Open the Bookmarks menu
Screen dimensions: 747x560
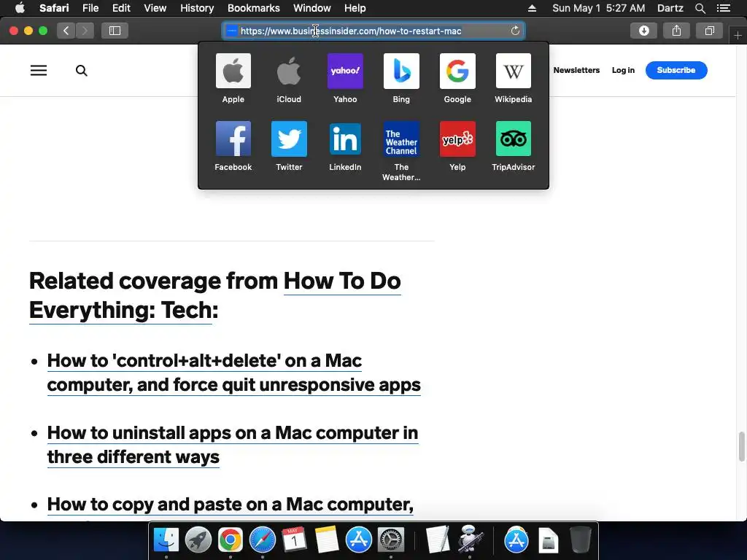coord(253,8)
